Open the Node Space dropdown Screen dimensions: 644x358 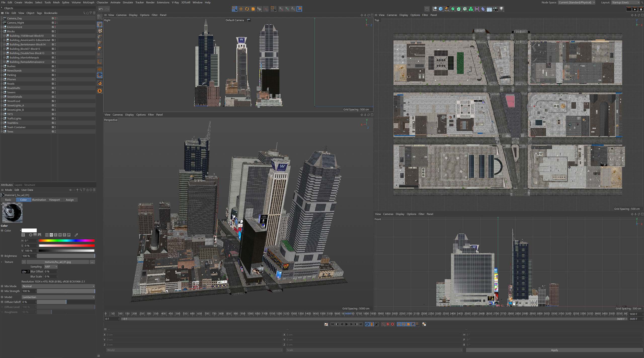pyautogui.click(x=576, y=3)
